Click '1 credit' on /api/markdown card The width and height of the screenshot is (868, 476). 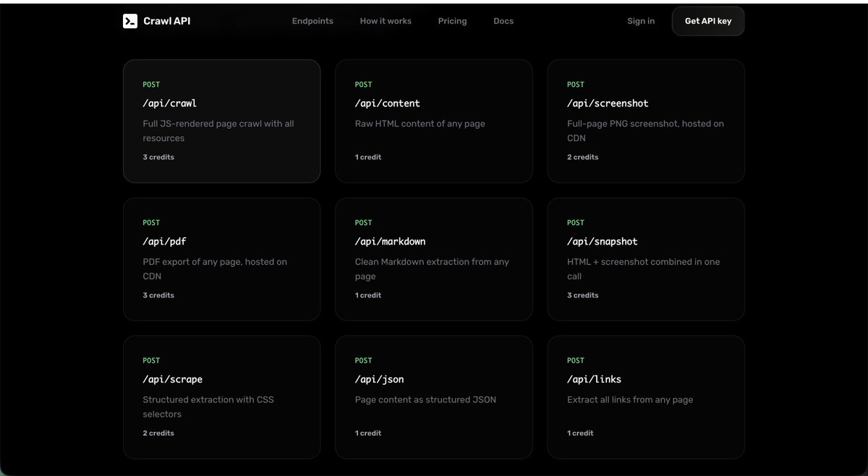pyautogui.click(x=368, y=295)
